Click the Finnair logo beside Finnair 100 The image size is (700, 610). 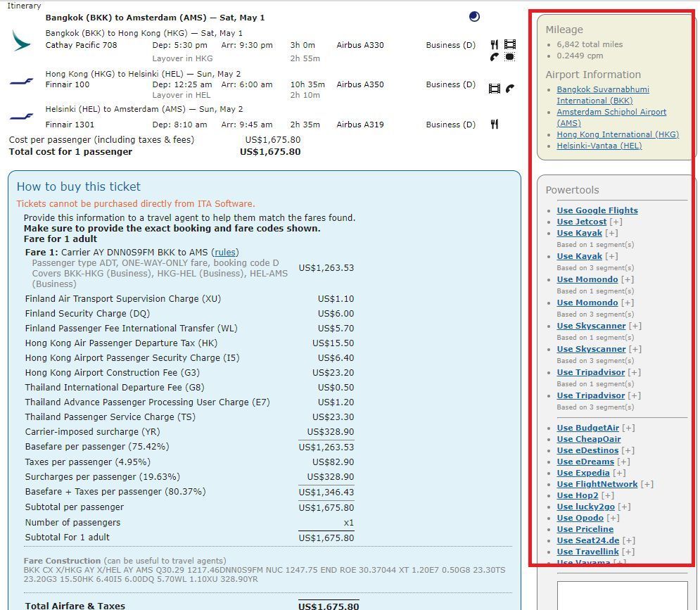pos(21,82)
